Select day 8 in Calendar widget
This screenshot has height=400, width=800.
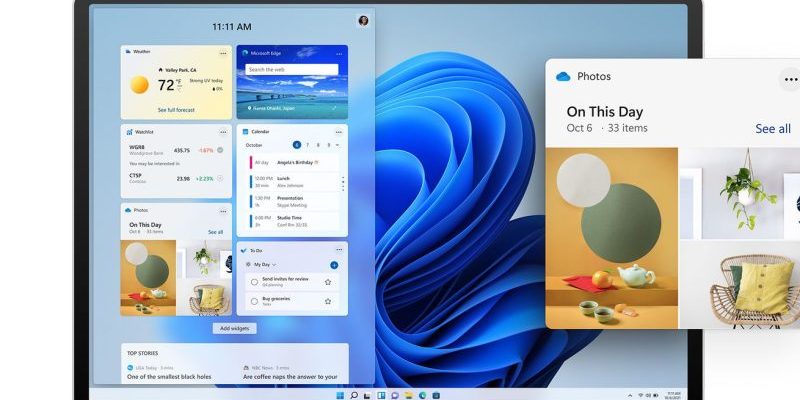click(x=318, y=145)
